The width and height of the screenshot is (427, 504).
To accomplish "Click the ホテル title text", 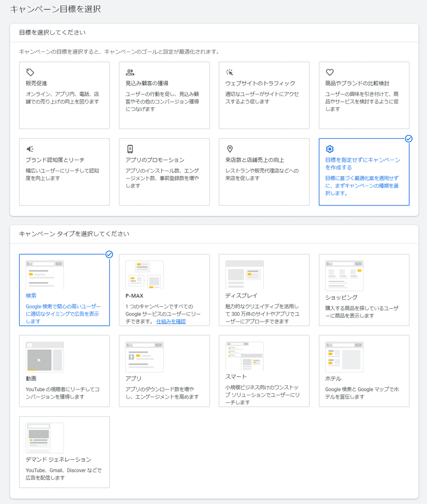I will (x=333, y=378).
